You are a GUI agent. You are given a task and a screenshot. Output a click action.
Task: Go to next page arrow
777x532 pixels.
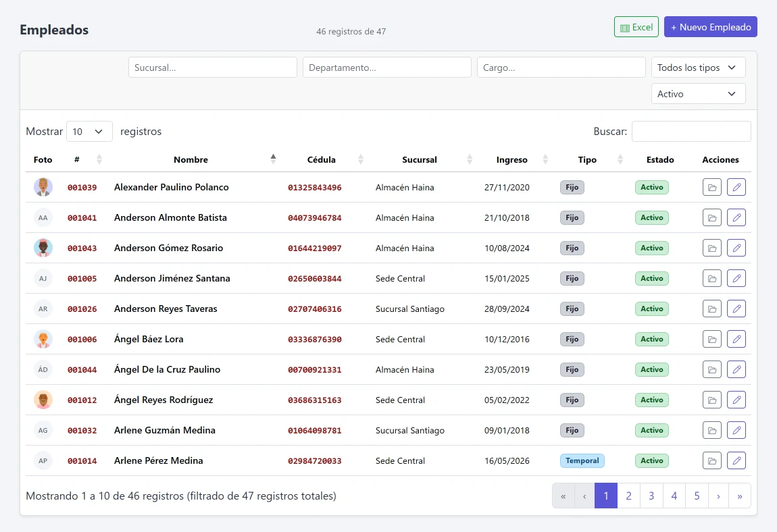point(718,496)
